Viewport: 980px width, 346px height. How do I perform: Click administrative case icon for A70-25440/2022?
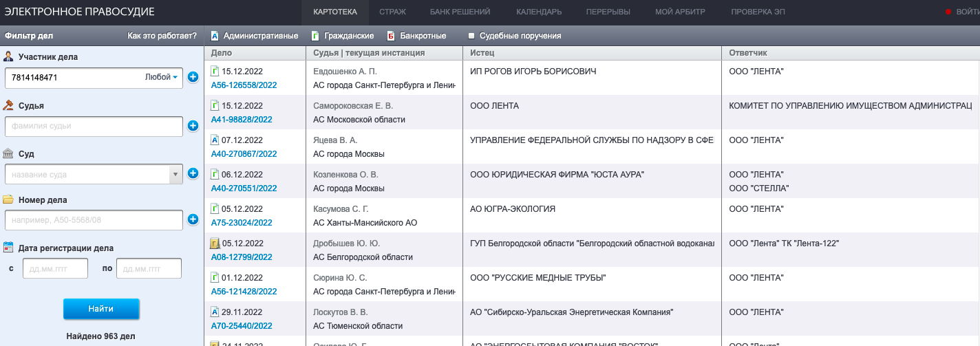(x=215, y=312)
